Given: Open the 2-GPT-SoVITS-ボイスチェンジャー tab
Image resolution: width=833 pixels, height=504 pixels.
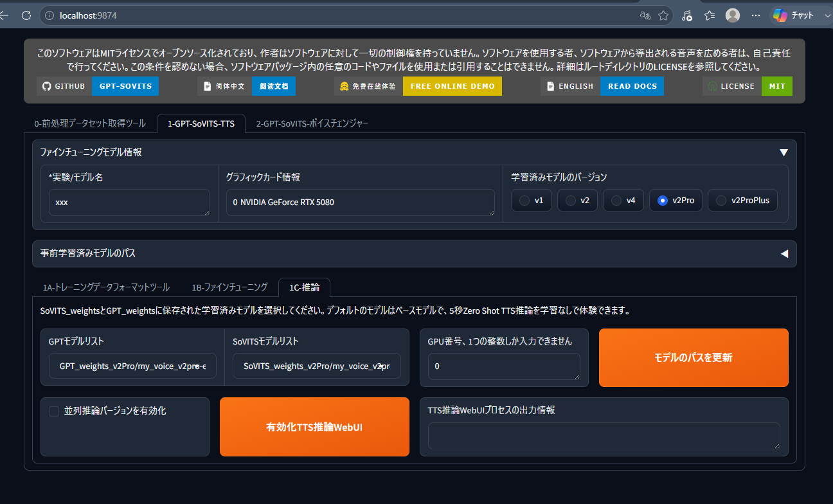Looking at the screenshot, I should [312, 123].
